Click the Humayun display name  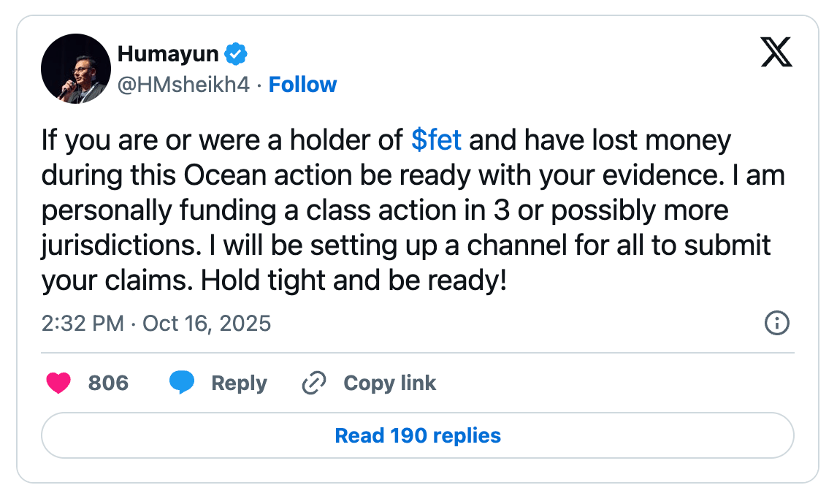168,53
